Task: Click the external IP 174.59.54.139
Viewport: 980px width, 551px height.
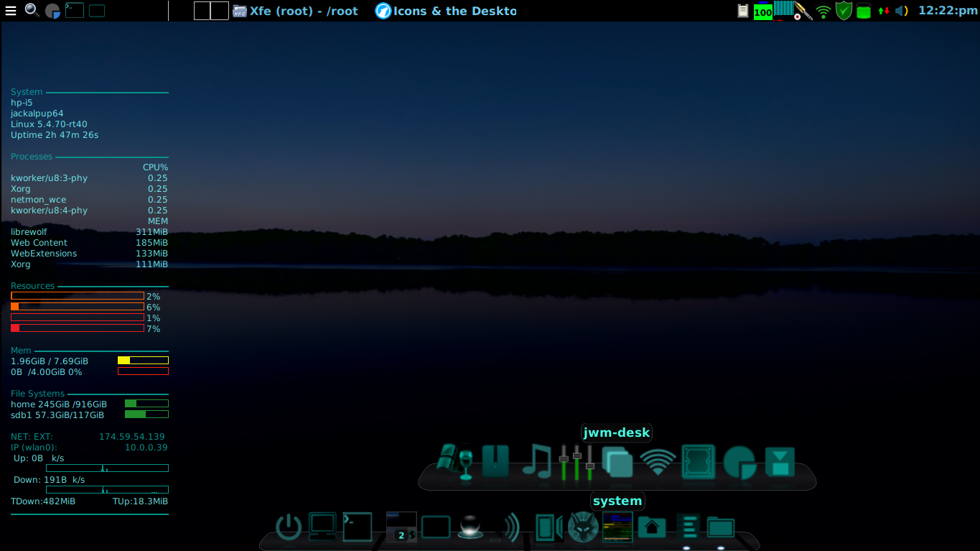Action: point(132,437)
